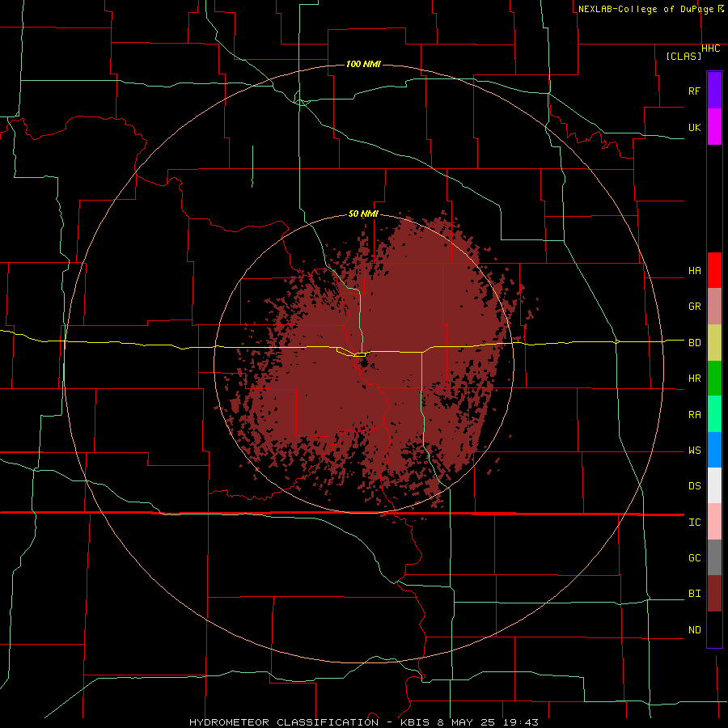This screenshot has height=728, width=728.
Task: Click the 'HYDROMETEOR CLASSIFICATION' title text
Action: (284, 722)
